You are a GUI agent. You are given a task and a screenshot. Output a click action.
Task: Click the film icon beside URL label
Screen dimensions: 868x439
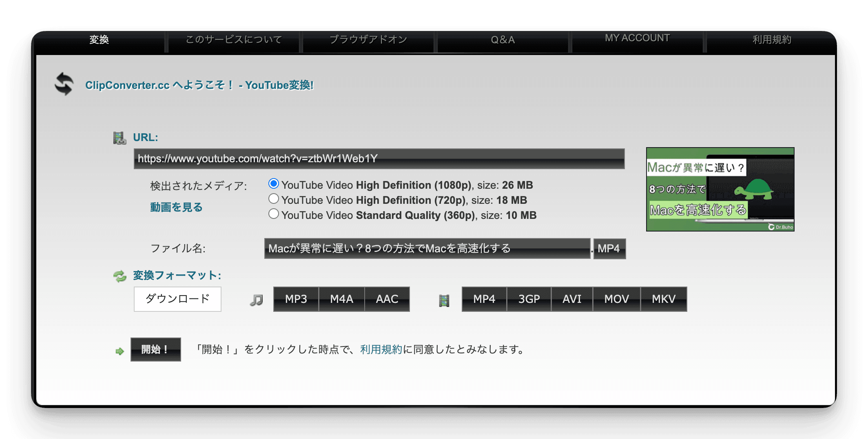click(120, 138)
